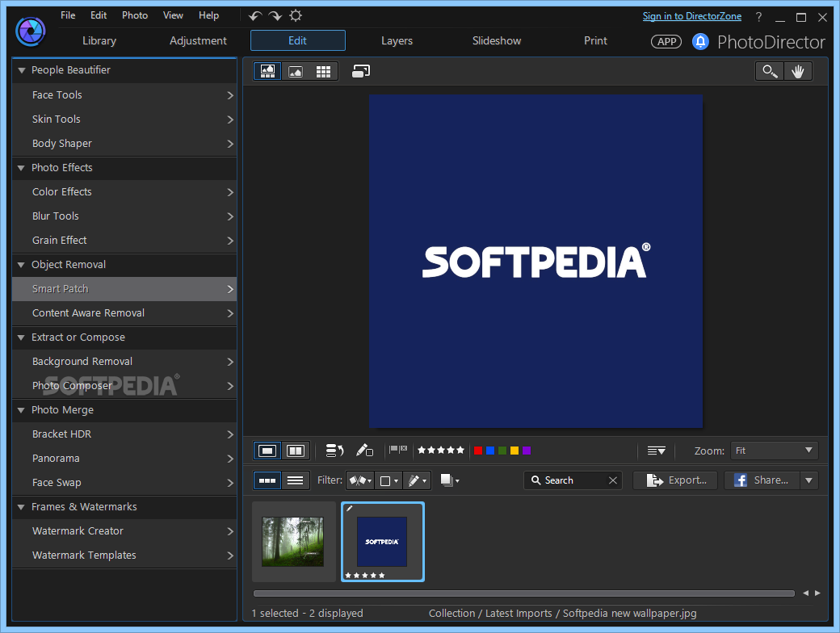Open Background Removal tool
The width and height of the screenshot is (840, 633).
(x=124, y=362)
